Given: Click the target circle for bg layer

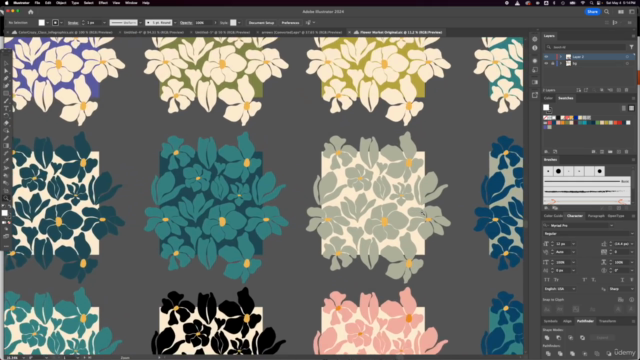Looking at the screenshot, I should tap(627, 64).
